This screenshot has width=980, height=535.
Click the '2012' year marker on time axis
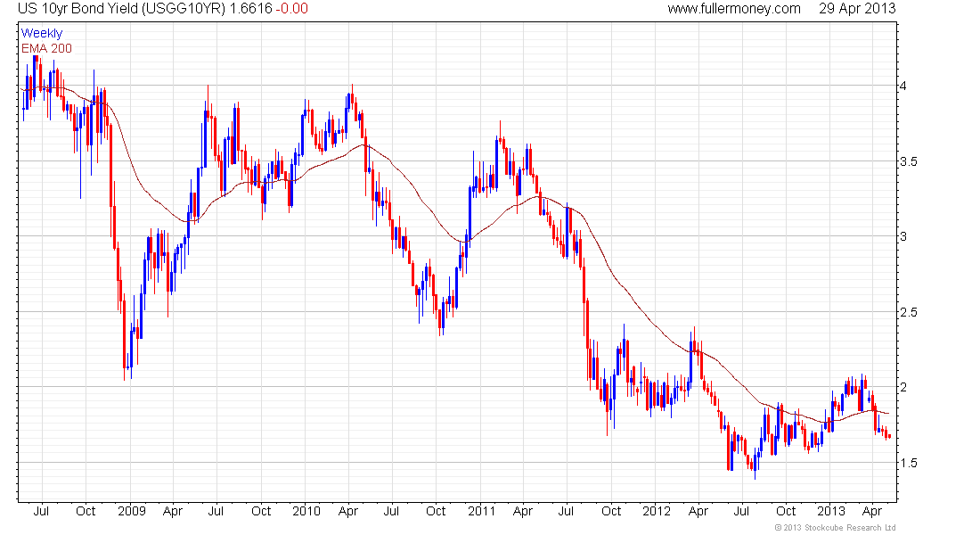[x=657, y=511]
